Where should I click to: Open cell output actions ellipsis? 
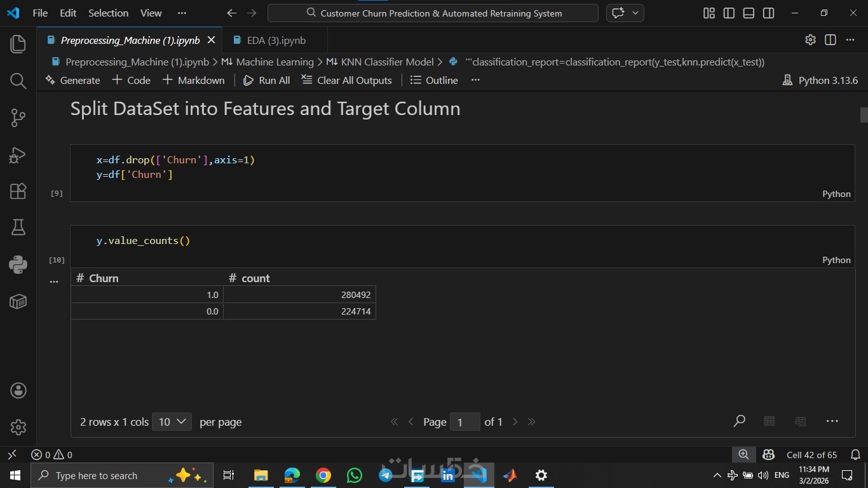coord(54,281)
